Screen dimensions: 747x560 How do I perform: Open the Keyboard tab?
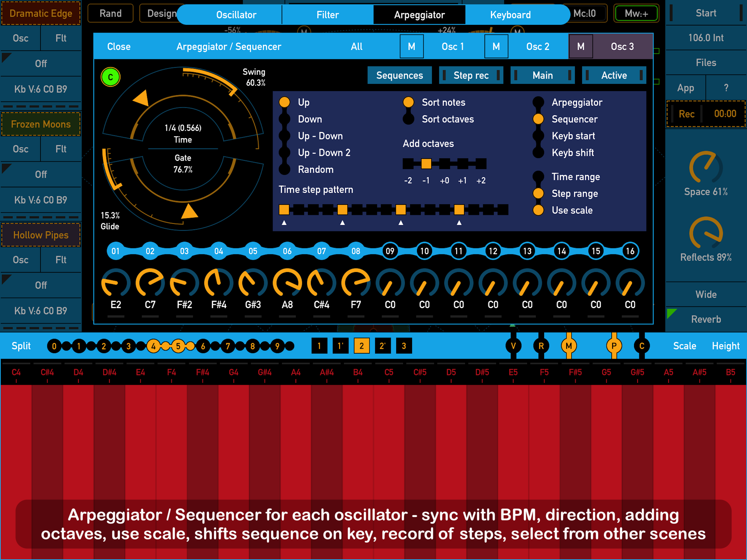pyautogui.click(x=510, y=15)
